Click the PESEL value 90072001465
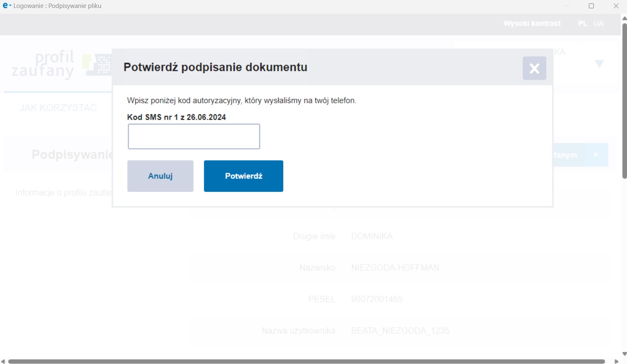Image resolution: width=627 pixels, height=364 pixels. click(x=377, y=299)
